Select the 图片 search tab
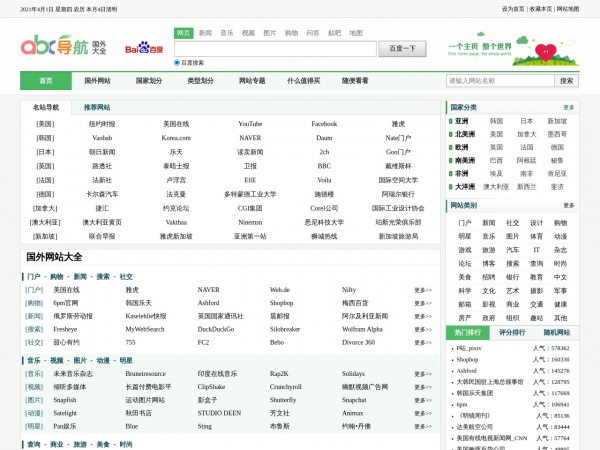Viewport: 600px width, 450px height. click(x=269, y=33)
